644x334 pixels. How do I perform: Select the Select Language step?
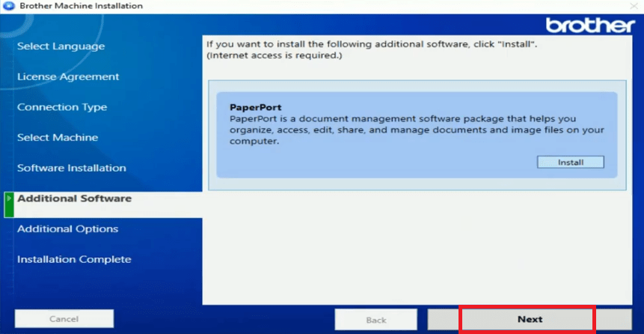[61, 46]
